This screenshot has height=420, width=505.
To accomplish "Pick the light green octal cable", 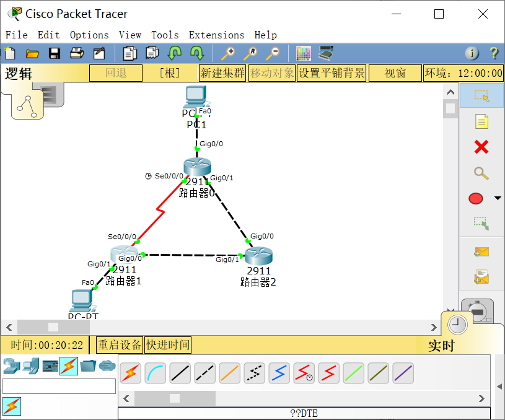I will click(x=354, y=374).
